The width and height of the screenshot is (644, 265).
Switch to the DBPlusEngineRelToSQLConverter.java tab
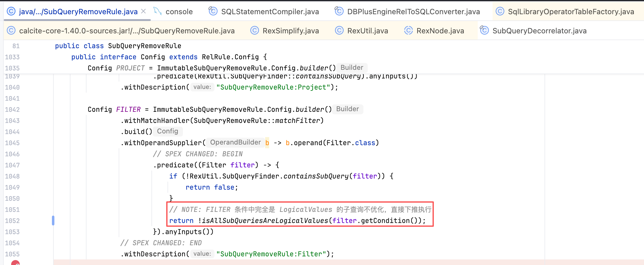[413, 12]
